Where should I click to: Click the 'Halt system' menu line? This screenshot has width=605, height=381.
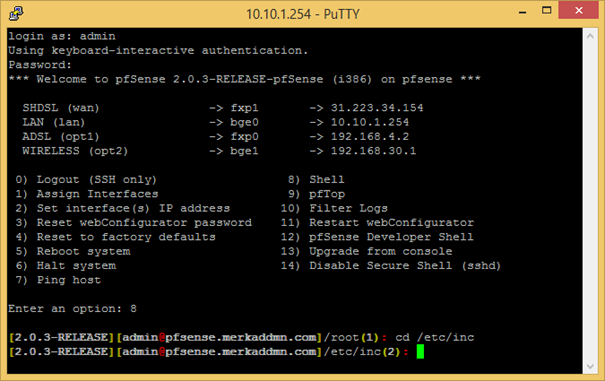point(66,266)
